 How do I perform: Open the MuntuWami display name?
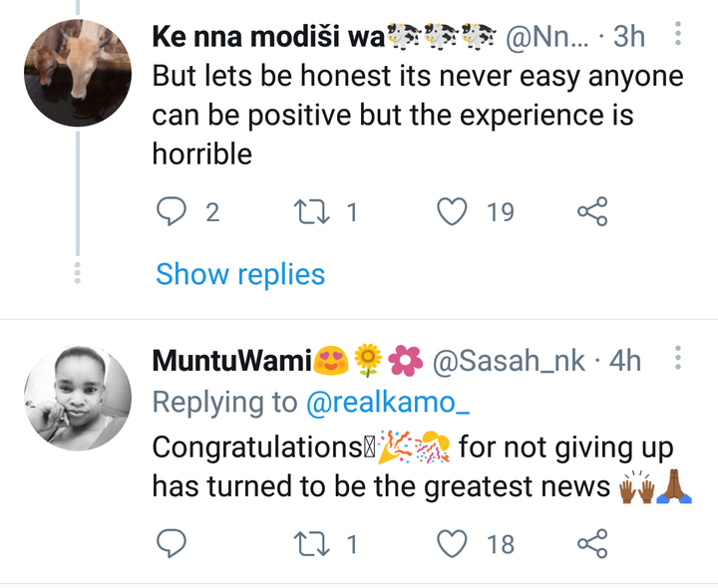tap(232, 361)
